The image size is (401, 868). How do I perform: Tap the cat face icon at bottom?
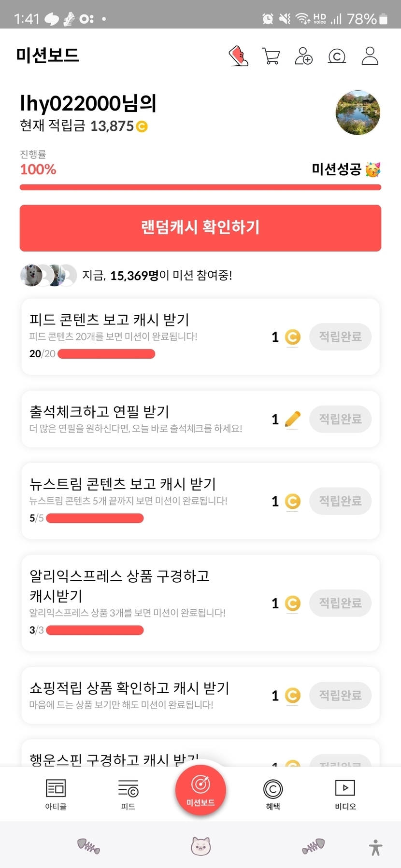click(200, 846)
